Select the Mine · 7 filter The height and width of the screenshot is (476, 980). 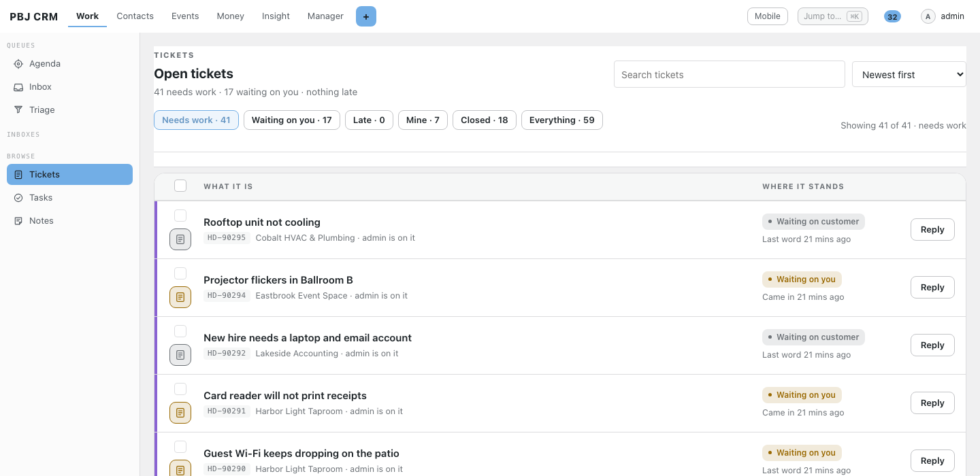423,120
